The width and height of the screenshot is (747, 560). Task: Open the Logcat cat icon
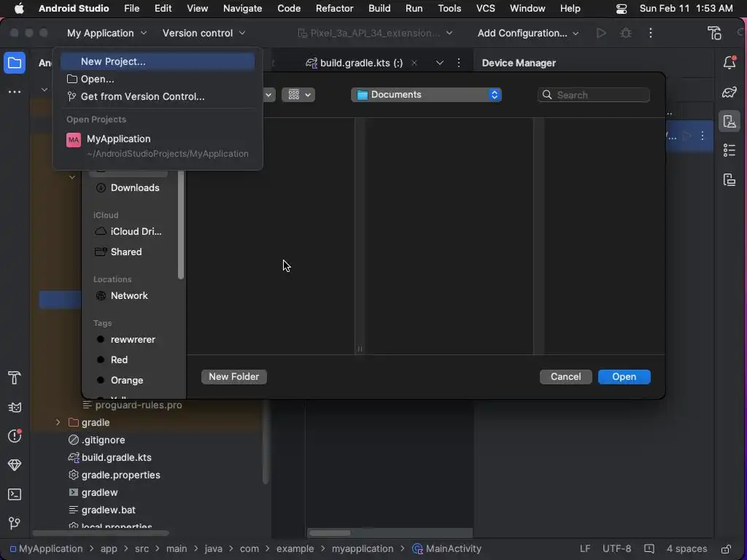[x=15, y=408]
